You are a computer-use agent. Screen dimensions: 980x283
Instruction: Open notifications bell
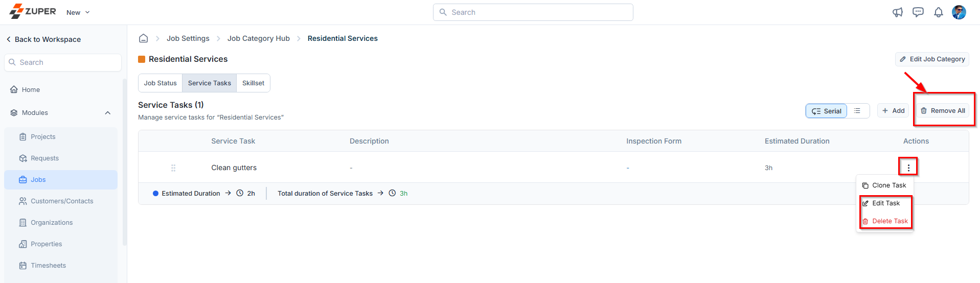coord(939,12)
